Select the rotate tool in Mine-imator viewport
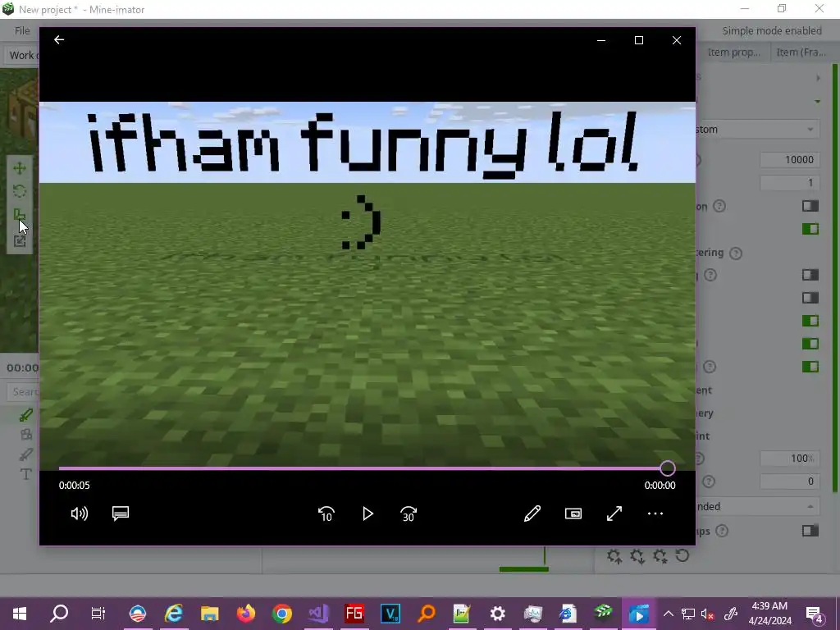 pyautogui.click(x=20, y=191)
